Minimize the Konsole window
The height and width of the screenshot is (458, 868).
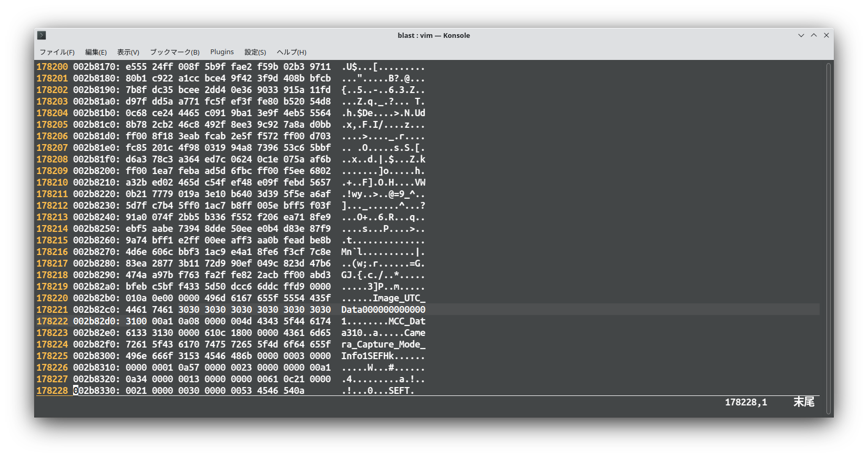click(x=801, y=35)
